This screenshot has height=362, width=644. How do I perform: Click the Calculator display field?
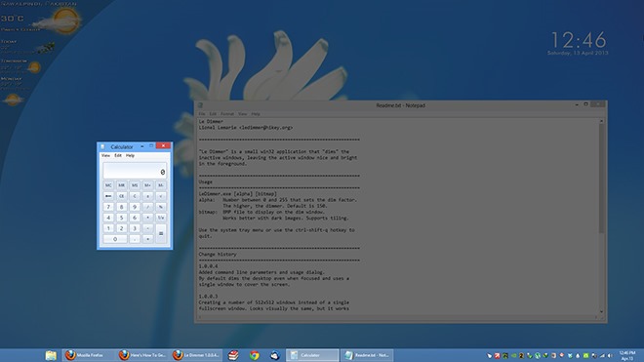tap(135, 170)
